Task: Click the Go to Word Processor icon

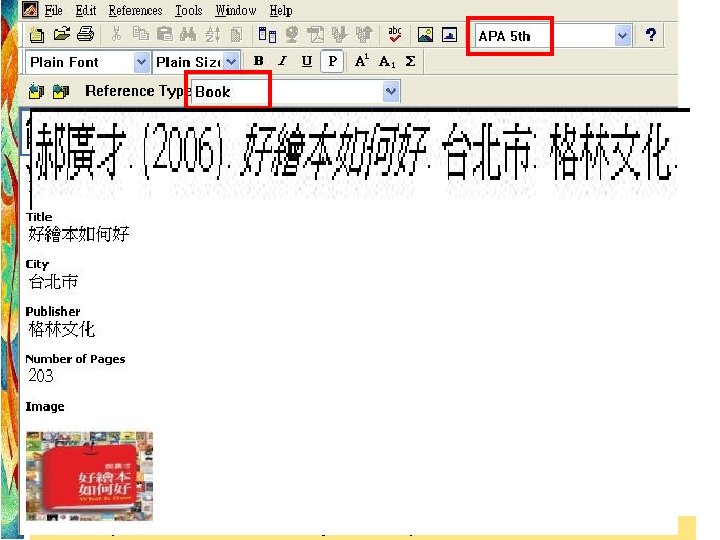Action: pyautogui.click(x=364, y=34)
